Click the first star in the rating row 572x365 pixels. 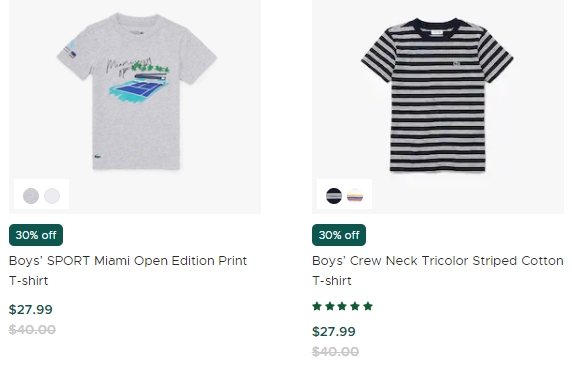[x=317, y=306]
